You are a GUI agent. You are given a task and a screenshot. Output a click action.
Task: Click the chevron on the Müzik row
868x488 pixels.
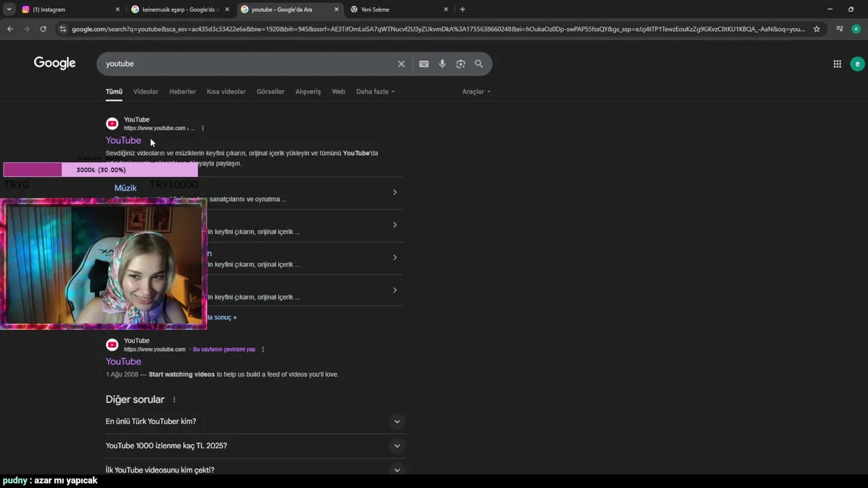(x=395, y=192)
